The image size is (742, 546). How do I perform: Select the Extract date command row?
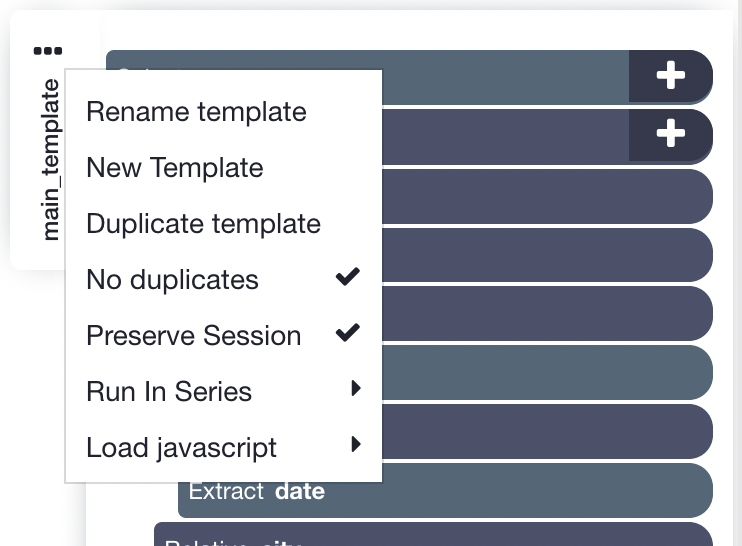[445, 491]
